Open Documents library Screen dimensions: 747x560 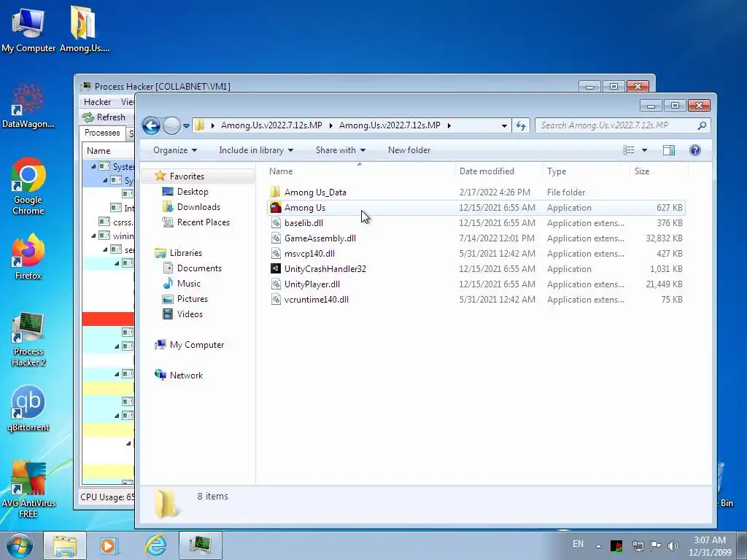pos(199,268)
